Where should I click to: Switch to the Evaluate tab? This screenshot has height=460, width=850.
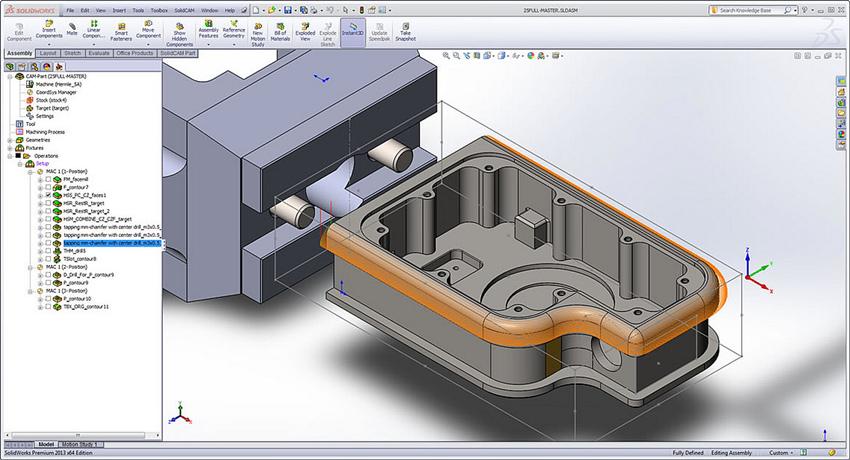click(99, 53)
